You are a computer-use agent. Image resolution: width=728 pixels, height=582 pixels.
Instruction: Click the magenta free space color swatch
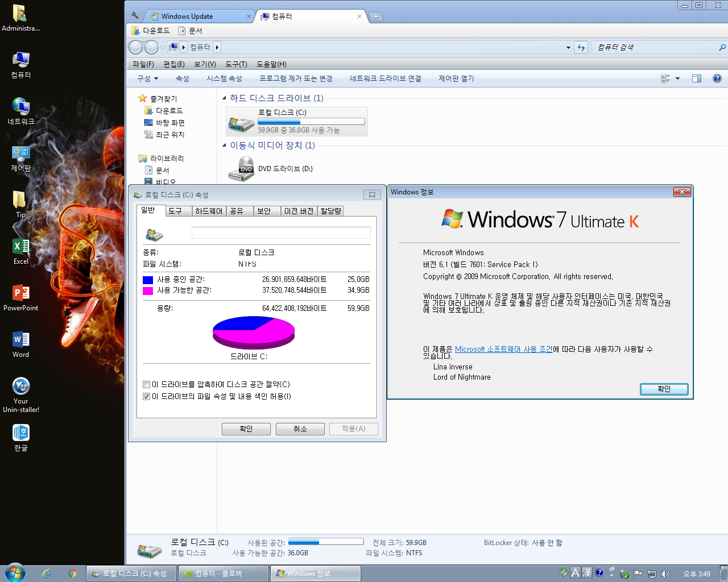point(148,290)
